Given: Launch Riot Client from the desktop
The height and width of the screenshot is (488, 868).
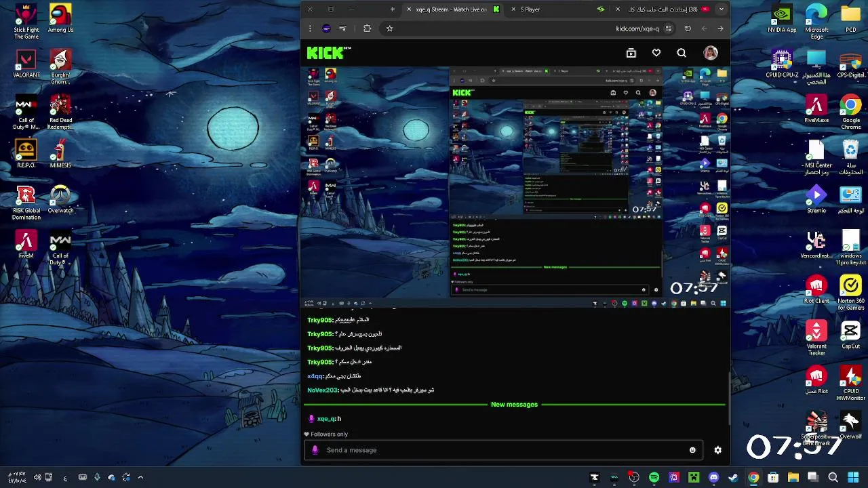Looking at the screenshot, I should pos(816,289).
